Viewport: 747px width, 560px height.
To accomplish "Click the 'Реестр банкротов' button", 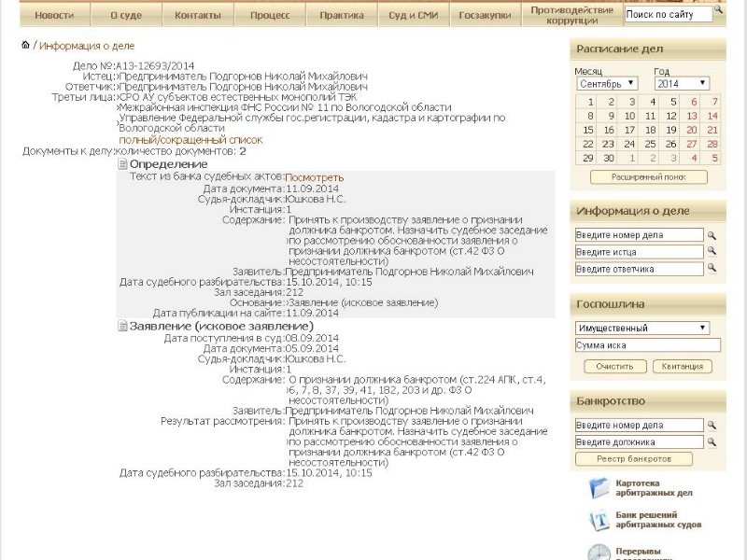I will point(634,459).
